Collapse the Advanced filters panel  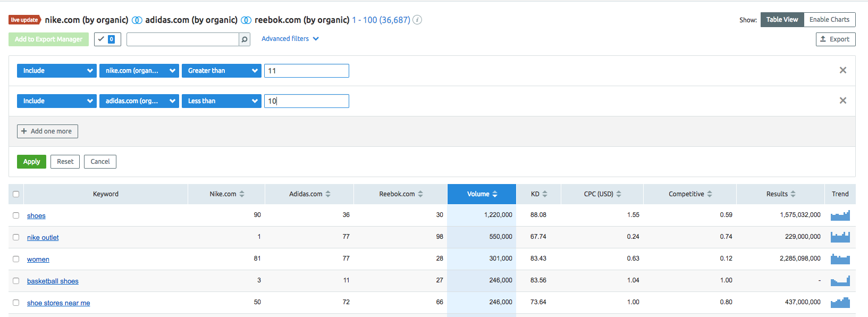click(290, 39)
